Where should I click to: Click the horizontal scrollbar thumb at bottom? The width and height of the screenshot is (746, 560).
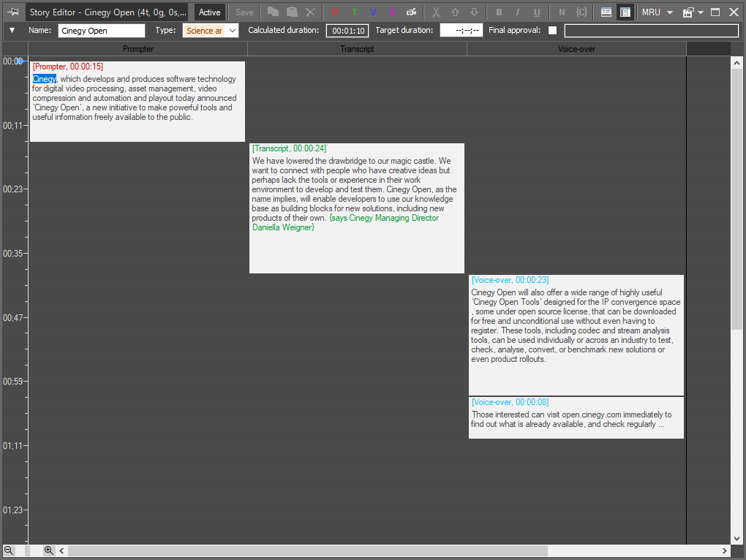click(x=307, y=550)
